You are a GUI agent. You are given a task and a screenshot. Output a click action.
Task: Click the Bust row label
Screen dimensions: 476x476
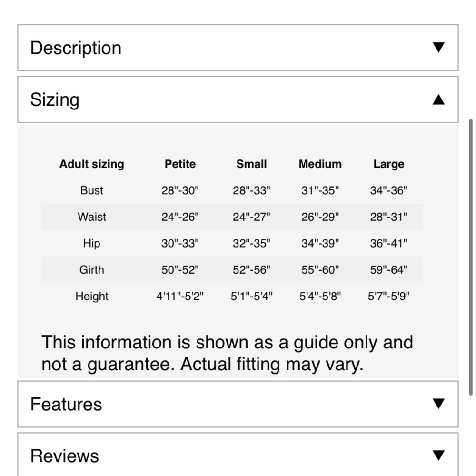pos(92,190)
